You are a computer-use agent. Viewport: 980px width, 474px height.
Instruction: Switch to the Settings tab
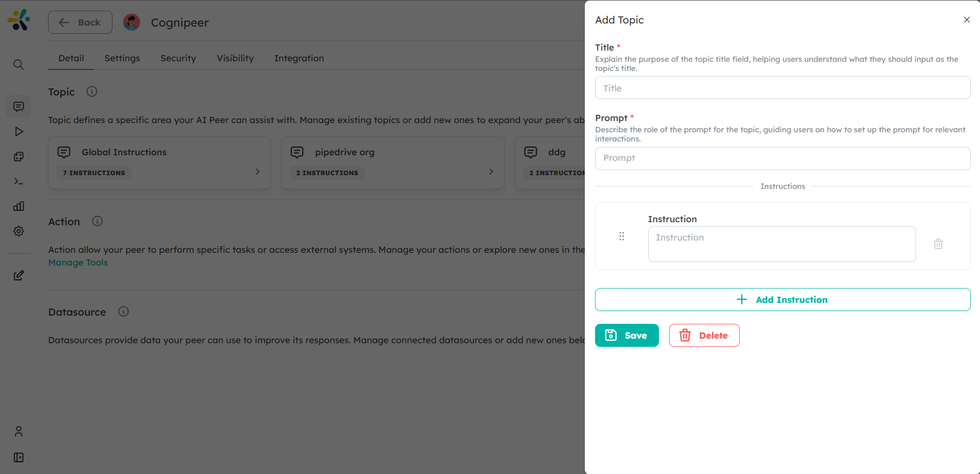122,58
